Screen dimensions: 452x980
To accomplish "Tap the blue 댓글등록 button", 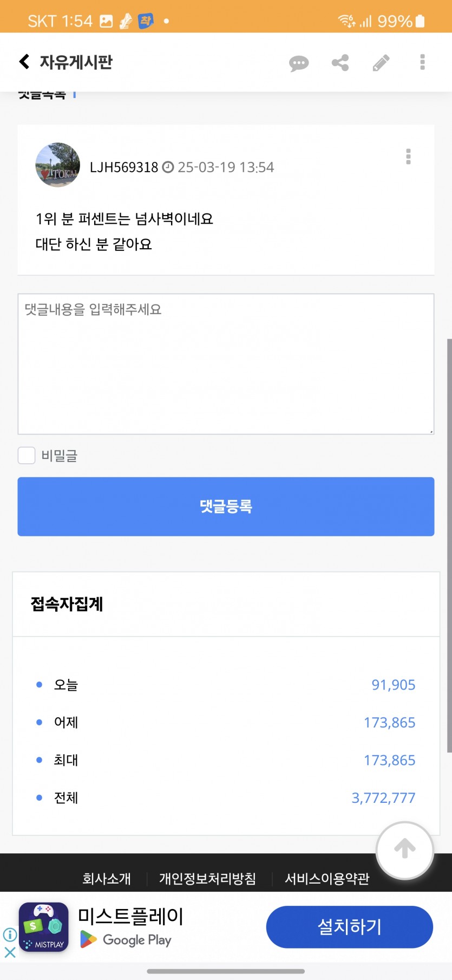I will tap(226, 507).
